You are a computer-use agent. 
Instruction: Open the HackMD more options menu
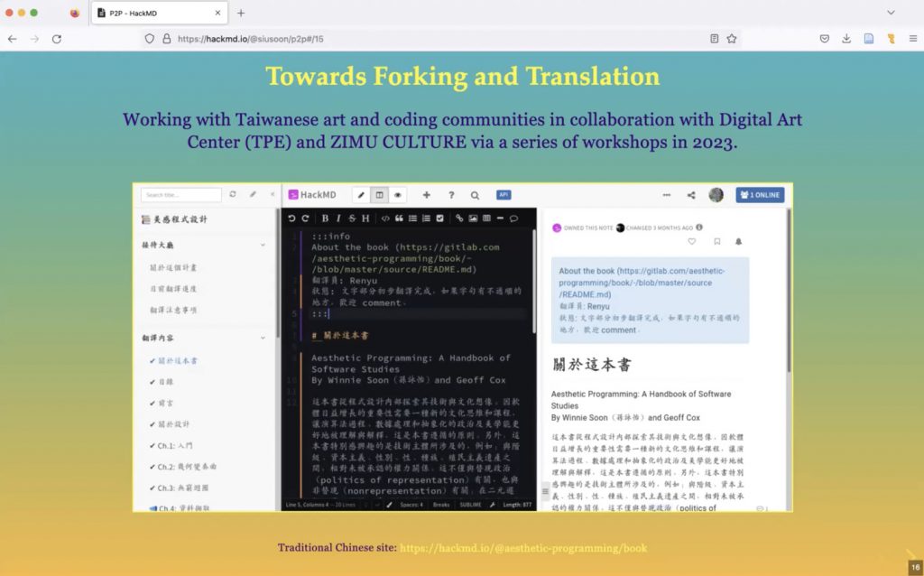[x=667, y=195]
